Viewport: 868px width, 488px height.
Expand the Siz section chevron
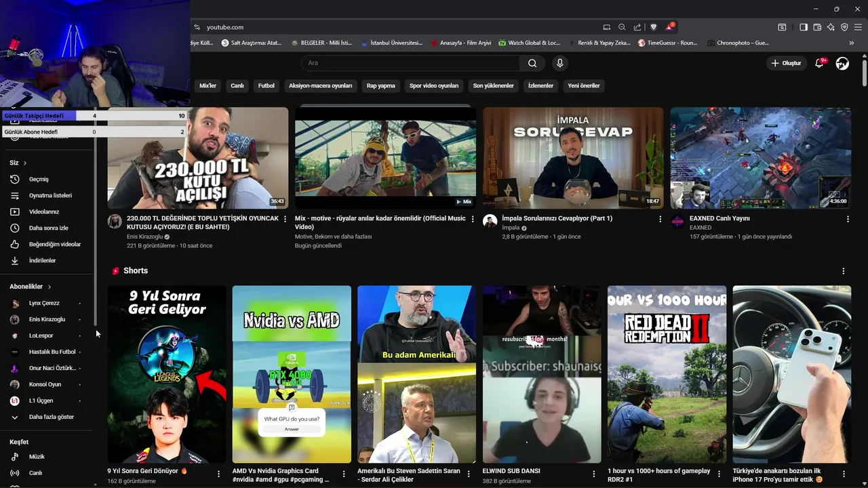pos(25,163)
